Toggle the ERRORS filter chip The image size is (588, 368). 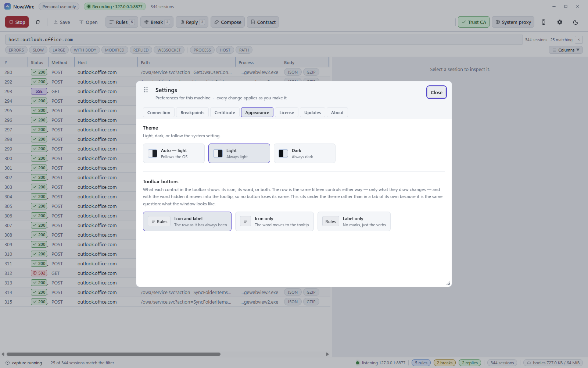[x=17, y=50]
